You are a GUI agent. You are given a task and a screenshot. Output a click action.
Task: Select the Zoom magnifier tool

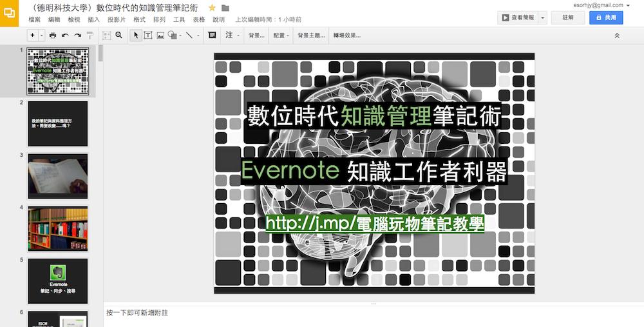pos(118,35)
